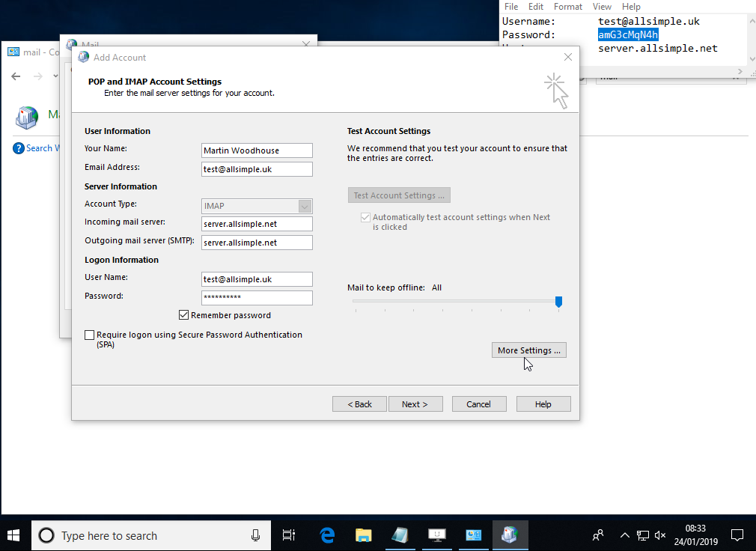Click Next to continue account setup

click(x=415, y=404)
